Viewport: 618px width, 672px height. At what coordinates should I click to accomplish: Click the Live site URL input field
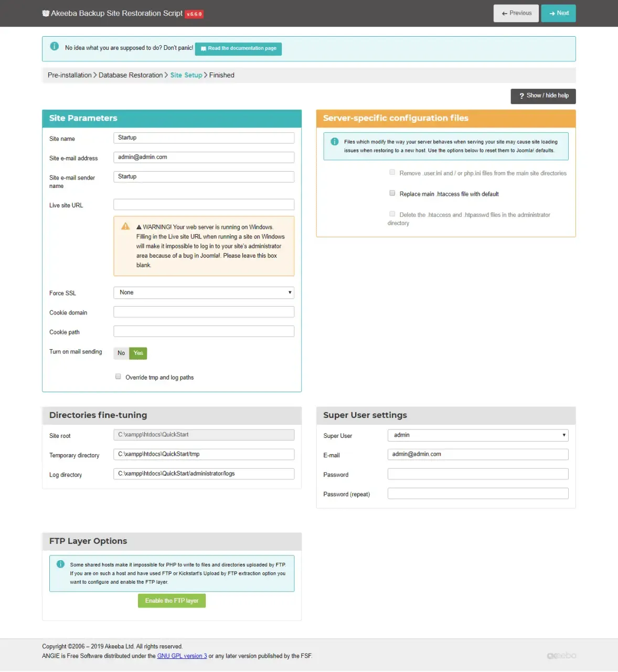click(x=204, y=205)
